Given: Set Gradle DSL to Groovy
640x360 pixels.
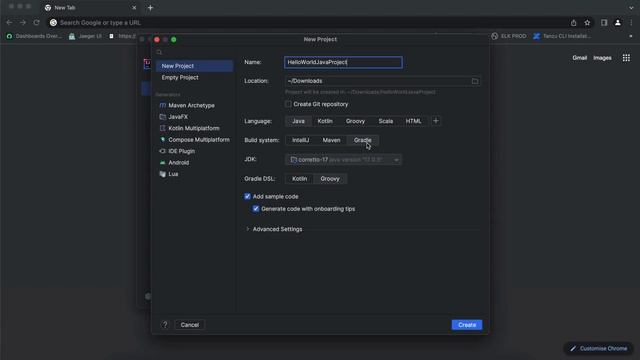Looking at the screenshot, I should [x=330, y=179].
